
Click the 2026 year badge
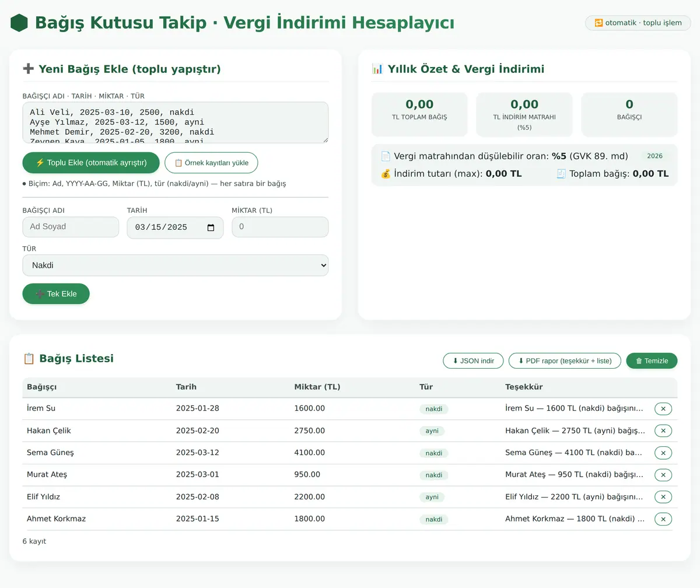(x=654, y=156)
